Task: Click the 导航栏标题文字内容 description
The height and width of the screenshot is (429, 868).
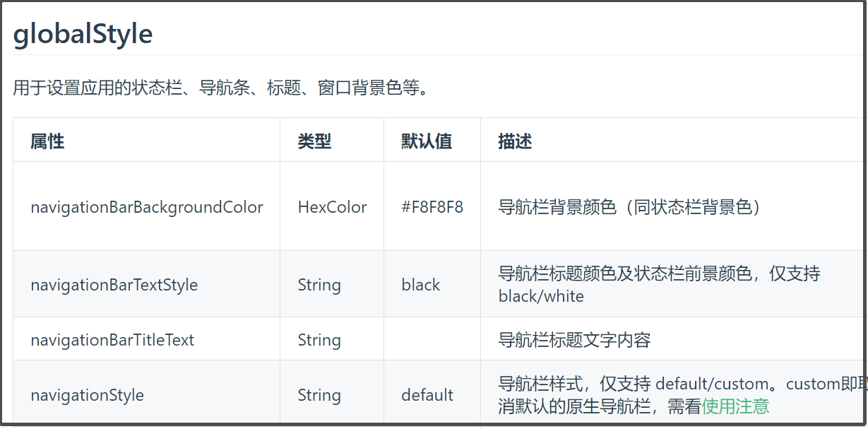Action: click(x=574, y=340)
